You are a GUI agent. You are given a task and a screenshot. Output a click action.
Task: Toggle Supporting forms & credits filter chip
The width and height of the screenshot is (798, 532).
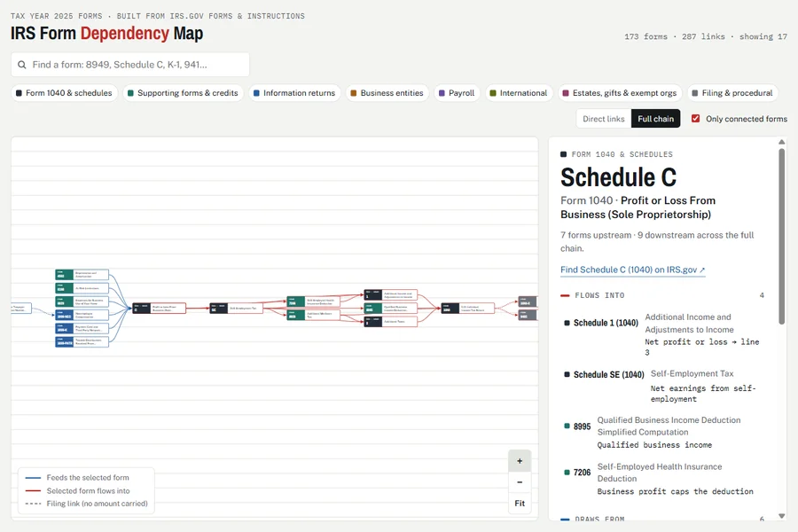(x=183, y=93)
